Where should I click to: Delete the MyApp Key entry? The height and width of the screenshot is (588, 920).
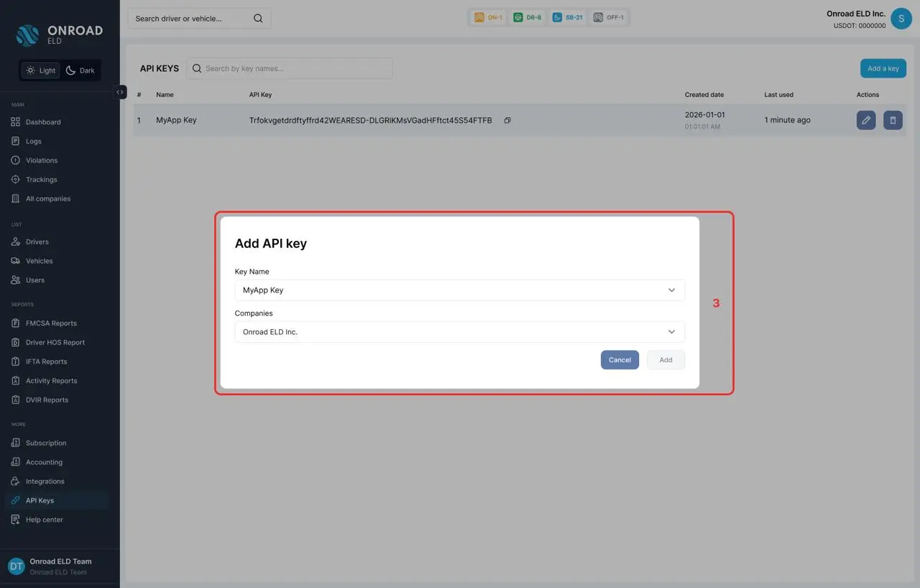click(893, 120)
